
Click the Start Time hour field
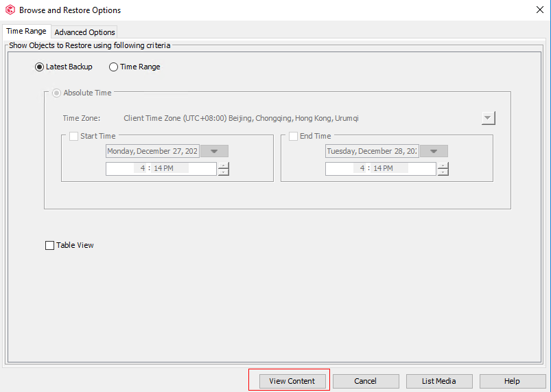pyautogui.click(x=141, y=168)
